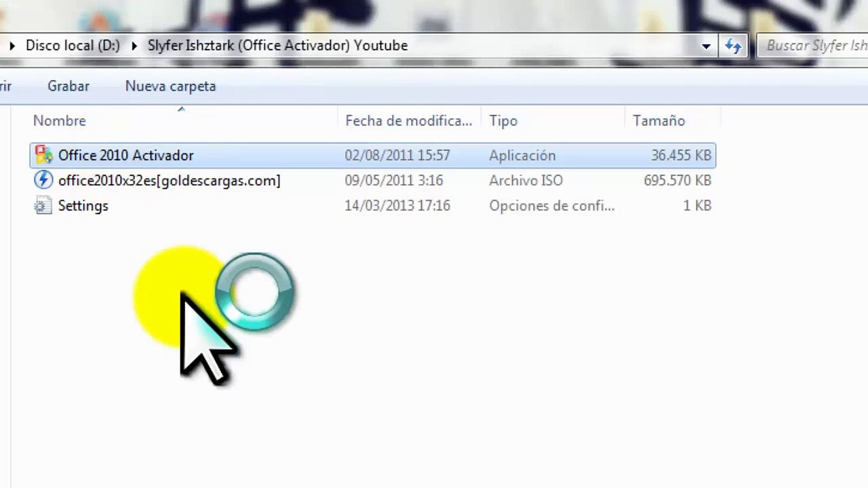
Task: Select the Settings configuration file icon
Action: (x=44, y=205)
